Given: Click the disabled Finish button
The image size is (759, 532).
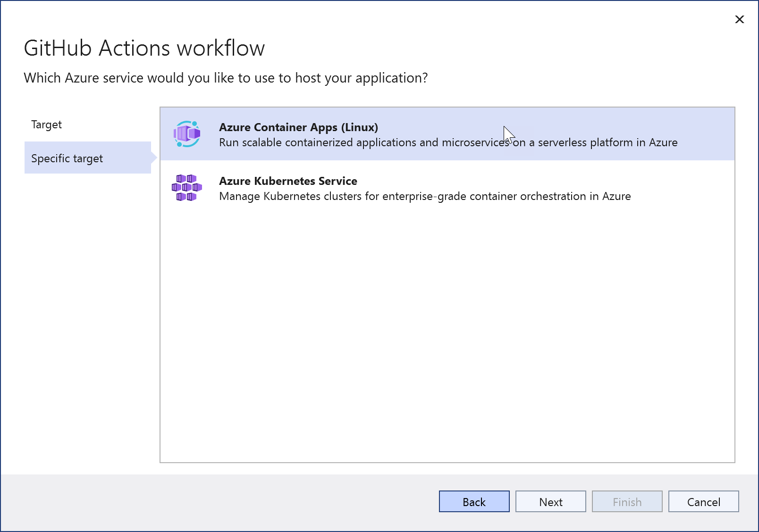Looking at the screenshot, I should 626,501.
